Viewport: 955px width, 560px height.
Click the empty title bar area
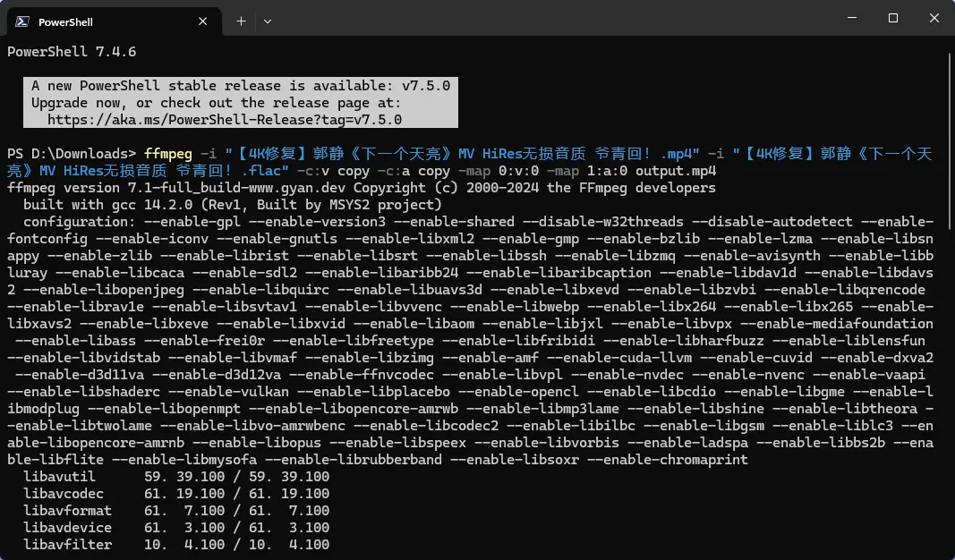537,20
